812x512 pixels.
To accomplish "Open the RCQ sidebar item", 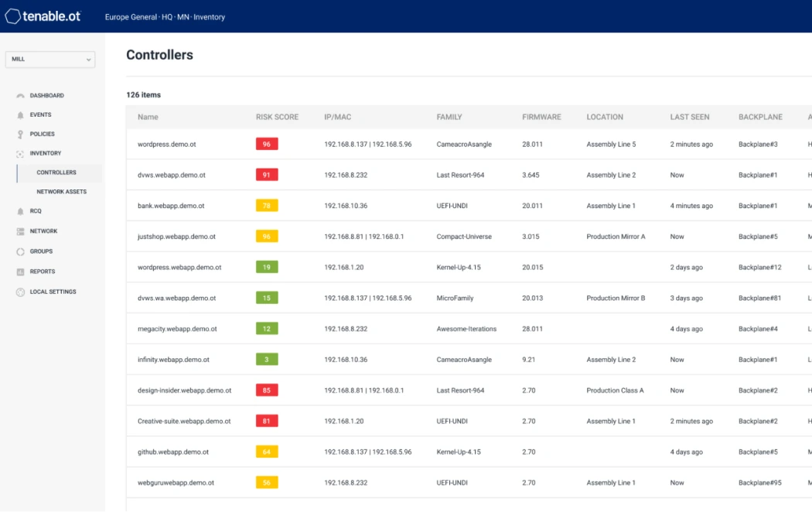I will tap(36, 211).
